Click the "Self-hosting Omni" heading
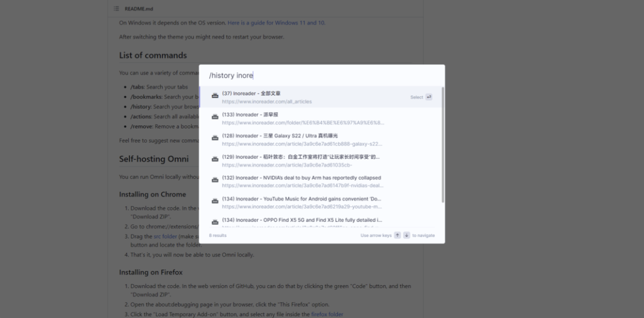Screen dimensions: 644x318 point(154,159)
